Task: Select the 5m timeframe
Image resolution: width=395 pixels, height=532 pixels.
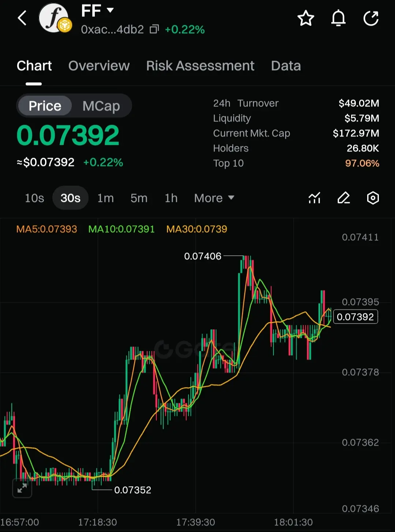Action: click(x=139, y=198)
